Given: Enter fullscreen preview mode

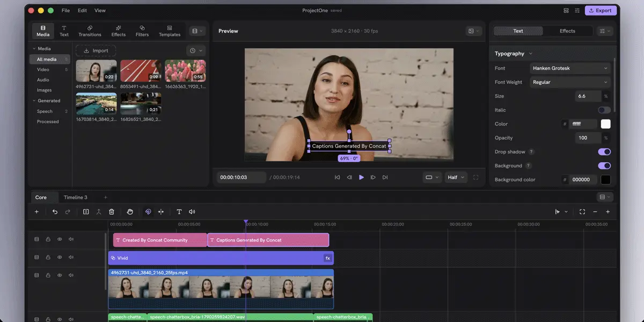Looking at the screenshot, I should click(x=475, y=177).
